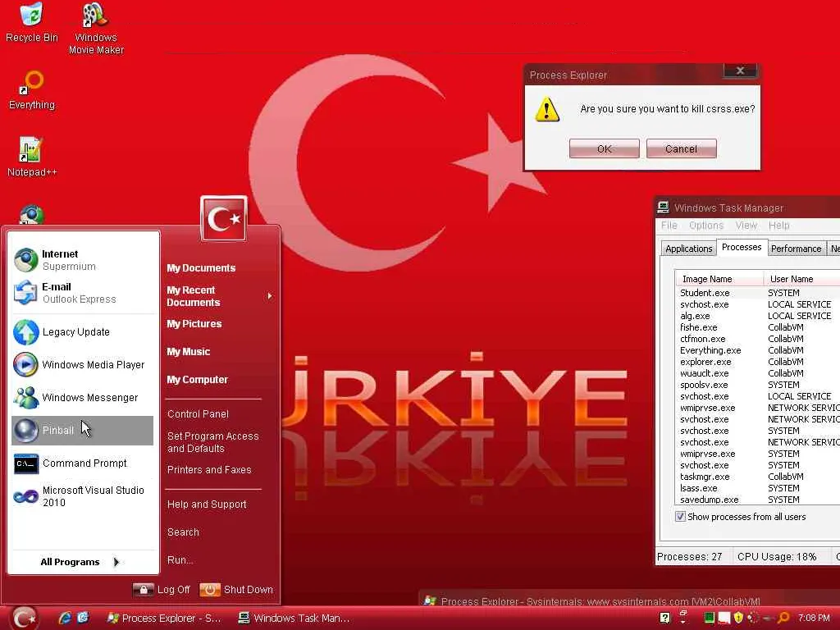840x630 pixels.
Task: Click the help question-mark taskbar icon
Action: point(664,618)
